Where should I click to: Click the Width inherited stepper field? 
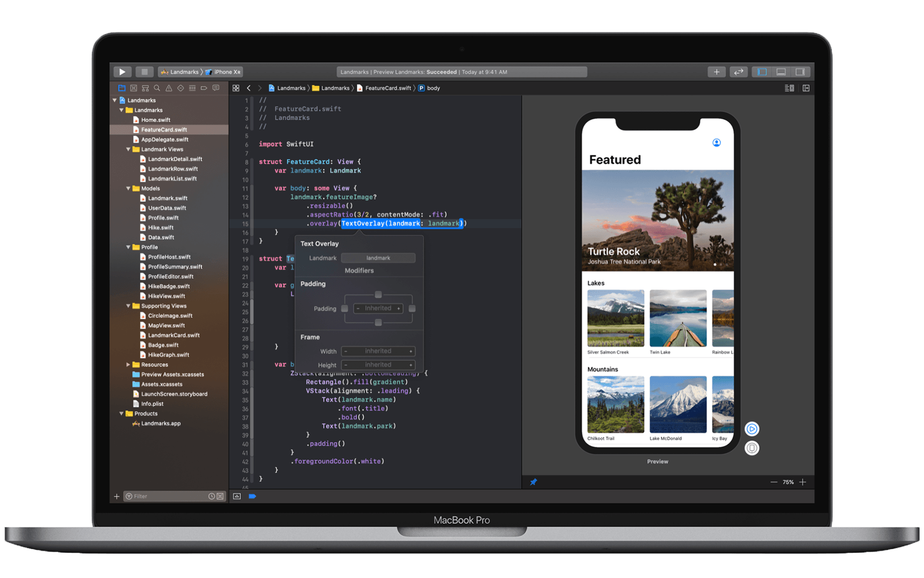378,351
